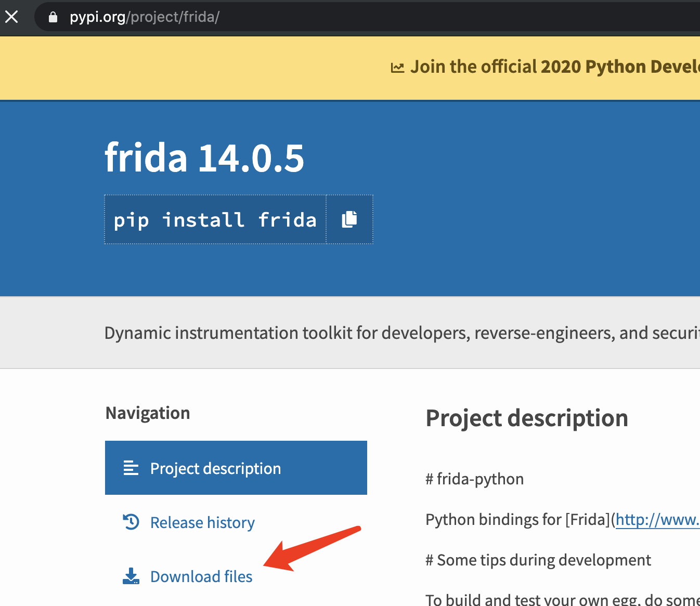Screen dimensions: 700x606
Task: Click the "# frida-python" description line
Action: pyautogui.click(x=474, y=479)
